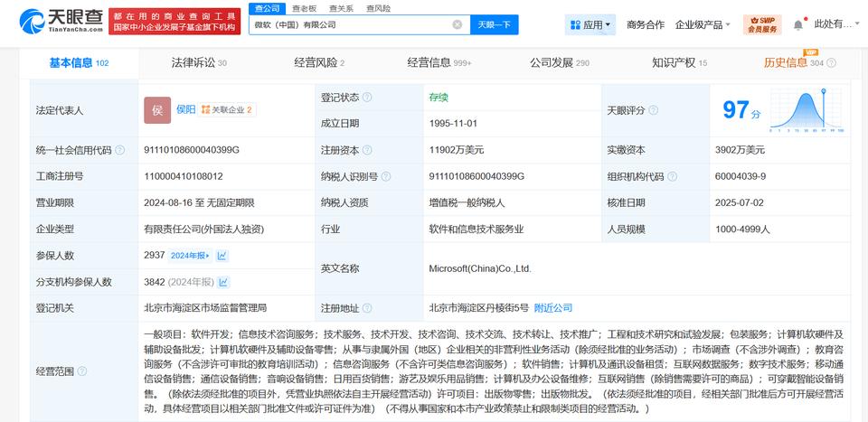Viewport: 868px width, 422px height.
Task: Select the 查公司 search mode
Action: [267, 8]
